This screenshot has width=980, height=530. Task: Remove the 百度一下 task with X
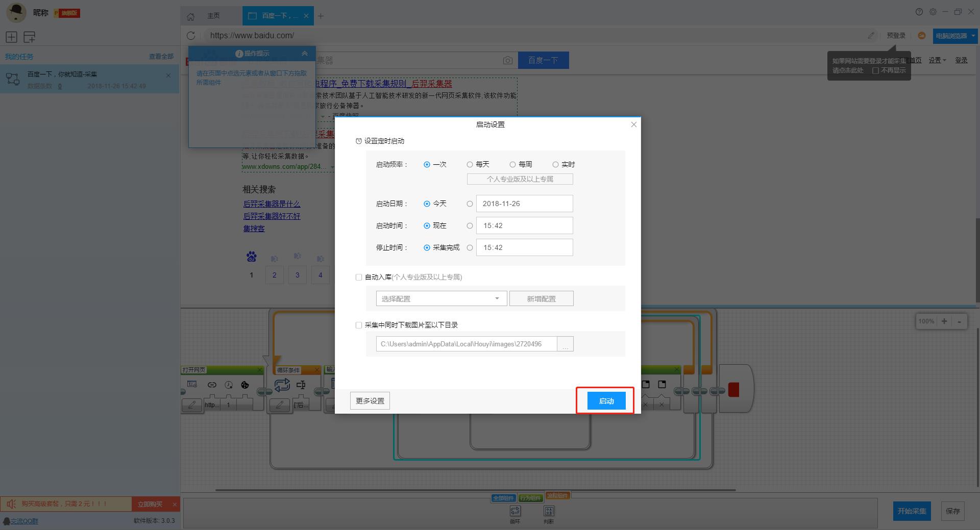point(168,75)
